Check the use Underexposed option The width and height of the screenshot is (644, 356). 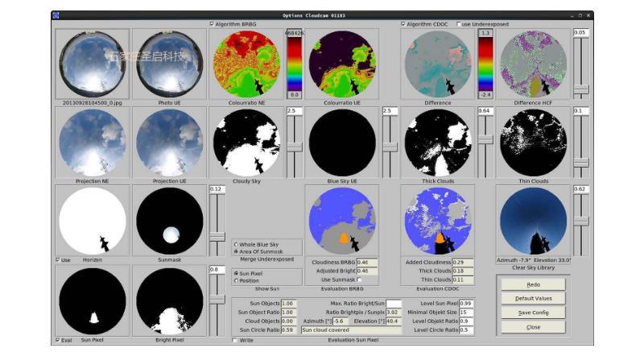pyautogui.click(x=458, y=24)
